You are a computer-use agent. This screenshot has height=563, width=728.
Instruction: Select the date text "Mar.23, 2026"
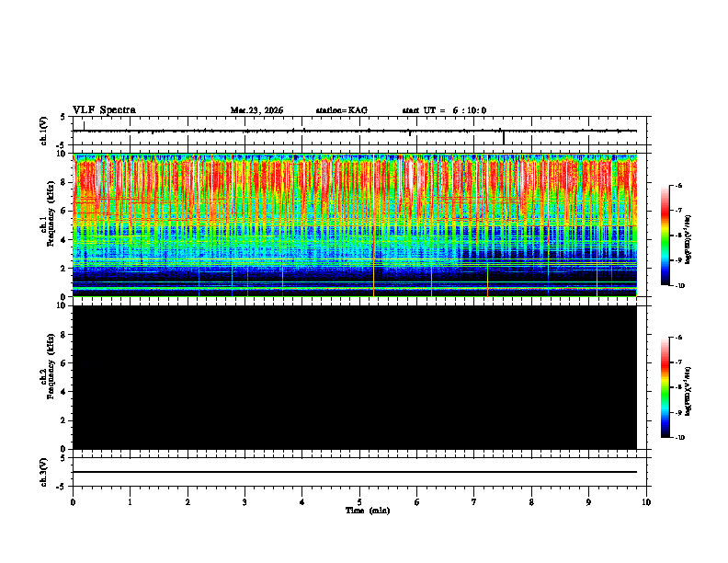[x=256, y=110]
